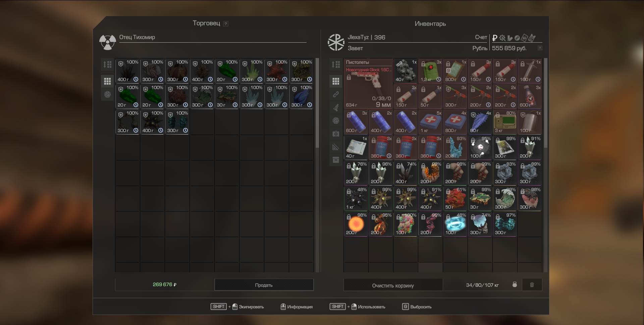Select the blue glowing ring artifact 48% 100 г
Image resolution: width=644 pixels, height=325 pixels.
pyautogui.click(x=455, y=224)
